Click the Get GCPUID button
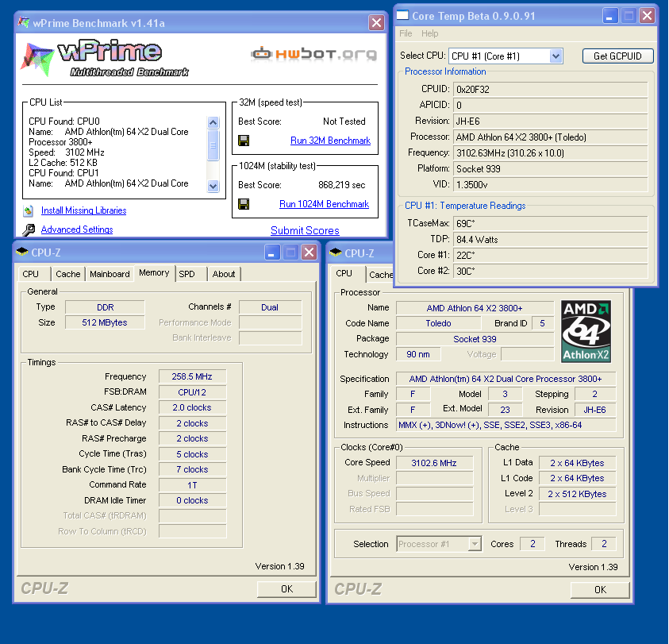Image resolution: width=669 pixels, height=644 pixels. pos(617,56)
